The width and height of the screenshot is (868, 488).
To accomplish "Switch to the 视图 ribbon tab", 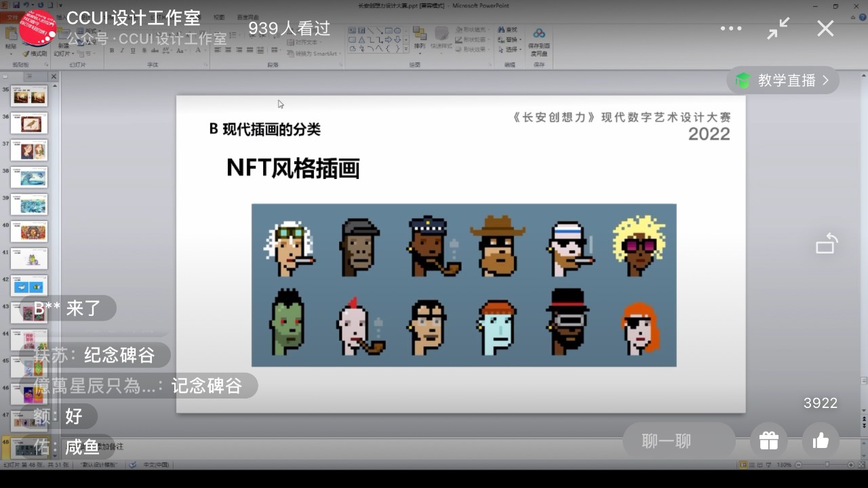I will pyautogui.click(x=219, y=16).
